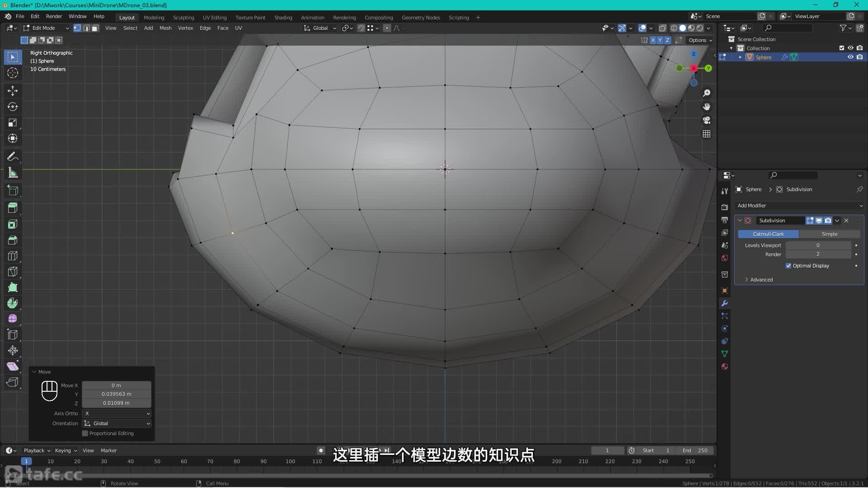Screen dimensions: 868x488
Task: Select the Bevel tool
Action: [x=13, y=240]
